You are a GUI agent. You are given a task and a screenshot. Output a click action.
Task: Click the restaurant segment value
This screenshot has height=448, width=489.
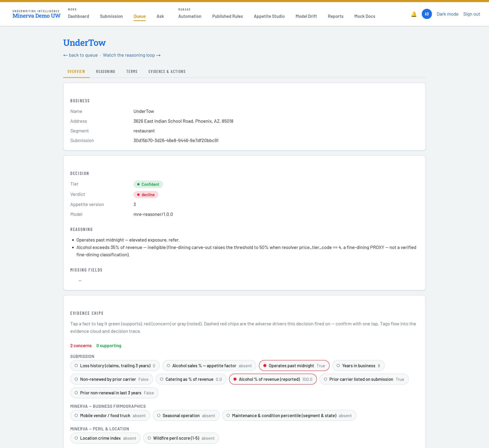144,131
